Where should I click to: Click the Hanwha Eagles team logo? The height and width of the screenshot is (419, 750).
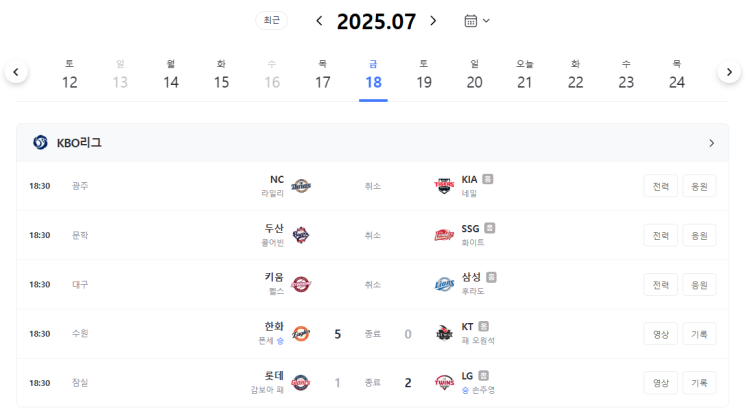point(301,334)
